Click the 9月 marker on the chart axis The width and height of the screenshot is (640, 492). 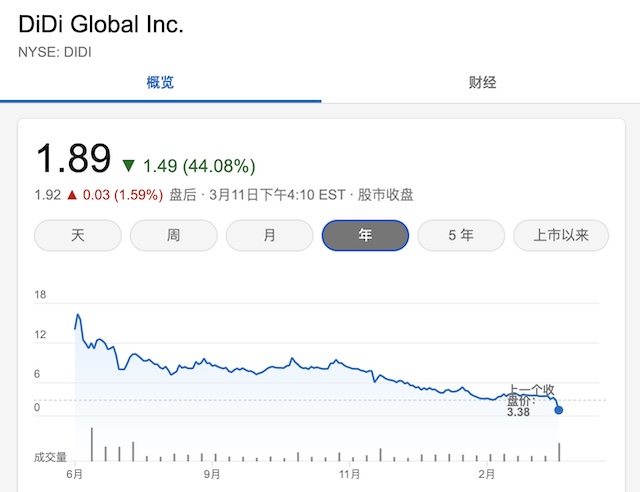[x=211, y=473]
